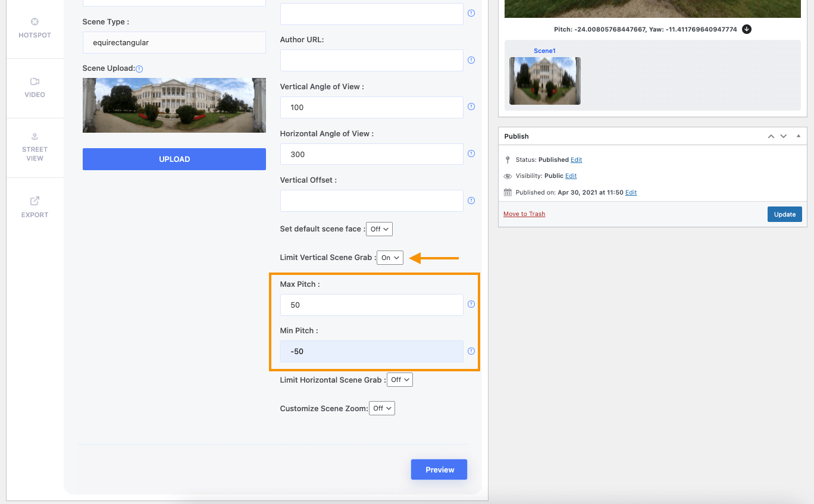This screenshot has height=504, width=814.
Task: Click the info icon beside Author URL
Action: 471,60
